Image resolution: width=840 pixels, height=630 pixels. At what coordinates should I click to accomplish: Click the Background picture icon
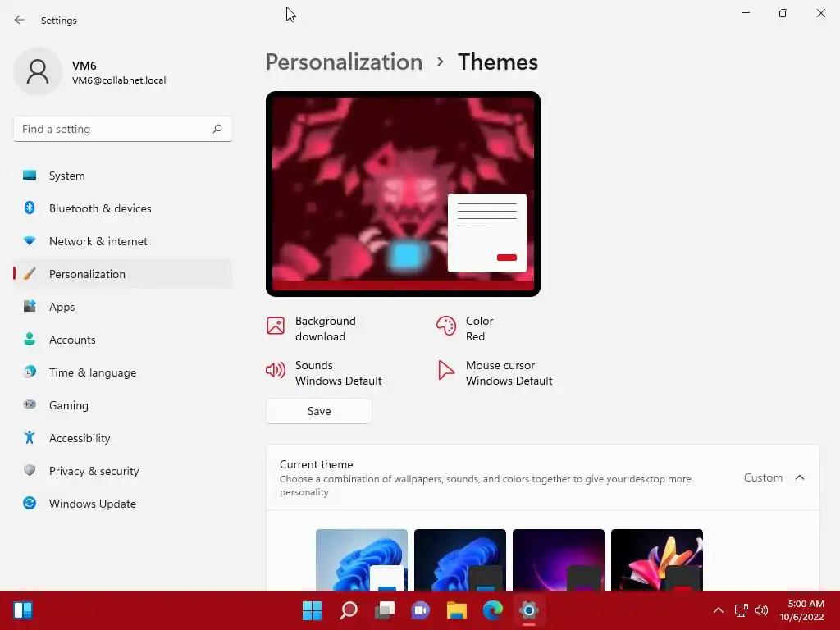(276, 326)
